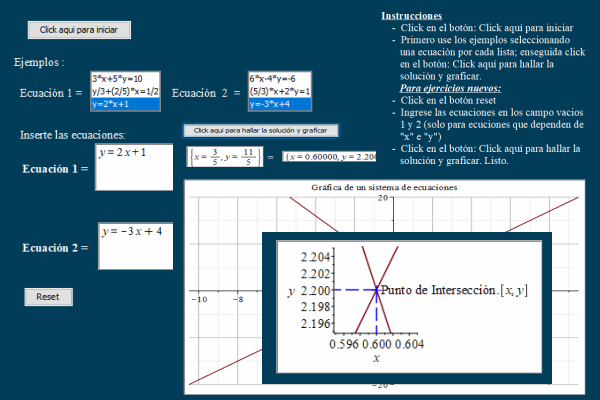Click the Reset button
The width and height of the screenshot is (600, 400).
(x=49, y=297)
